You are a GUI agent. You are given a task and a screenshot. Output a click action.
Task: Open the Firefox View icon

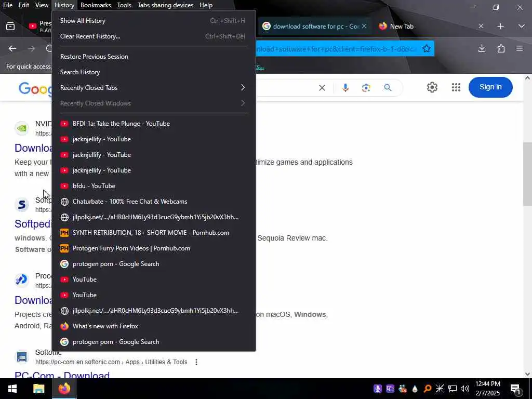[10, 26]
